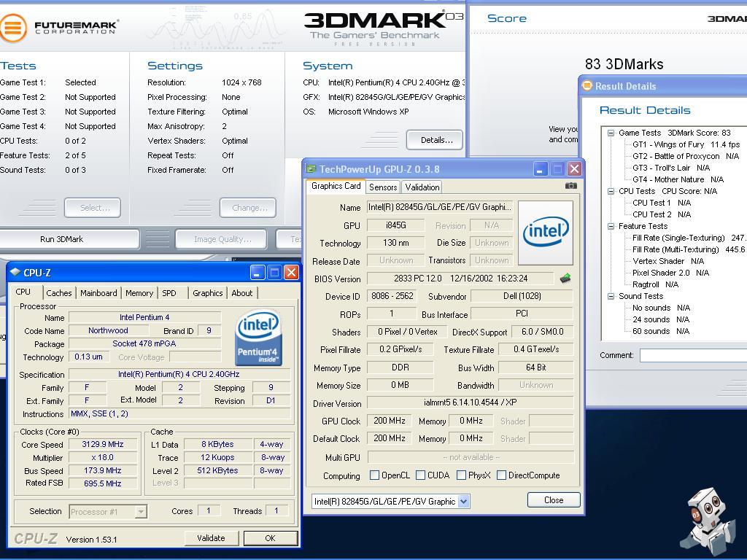
Task: Click the 83 3DMarks score text
Action: 624,64
